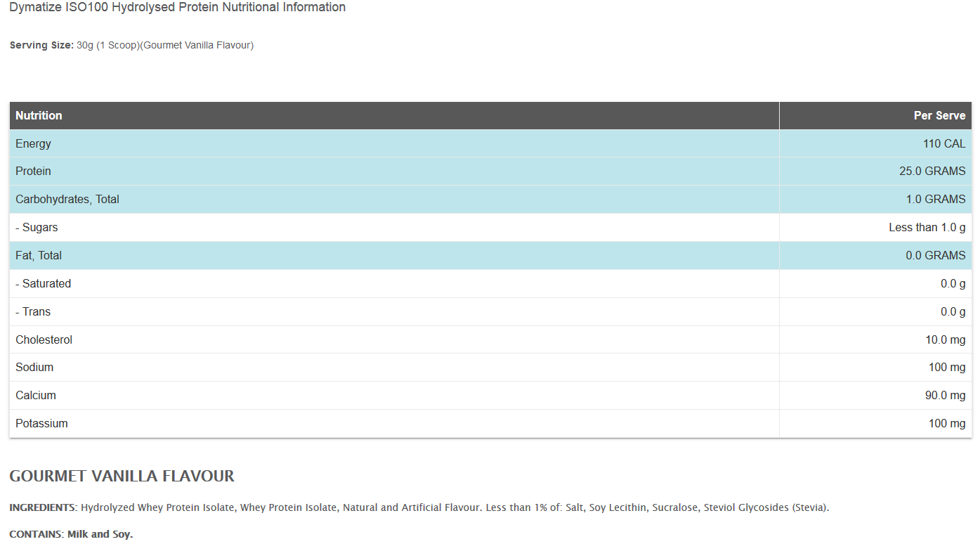Click the '100 mg' value in the Potassium row
This screenshot has width=980, height=544.
[x=947, y=424]
